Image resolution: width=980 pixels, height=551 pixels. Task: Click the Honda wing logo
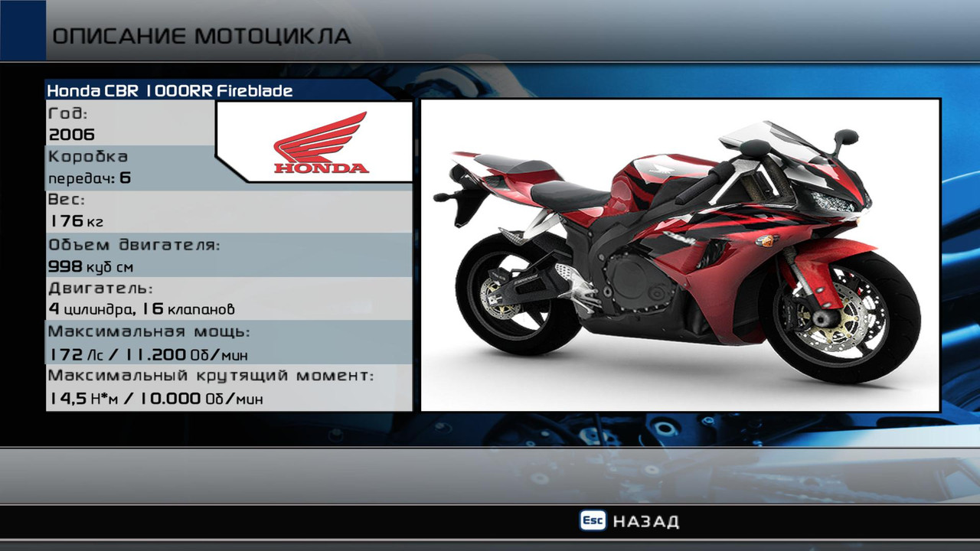(321, 142)
